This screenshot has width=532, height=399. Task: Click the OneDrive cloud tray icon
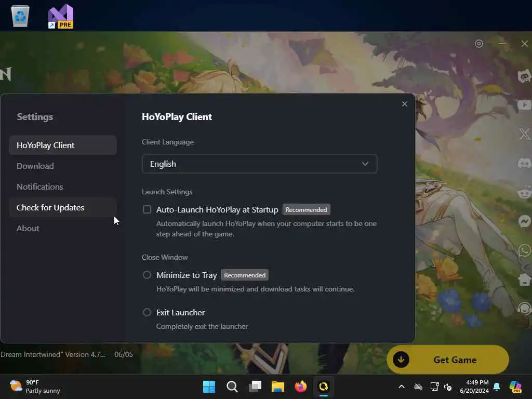tap(418, 387)
